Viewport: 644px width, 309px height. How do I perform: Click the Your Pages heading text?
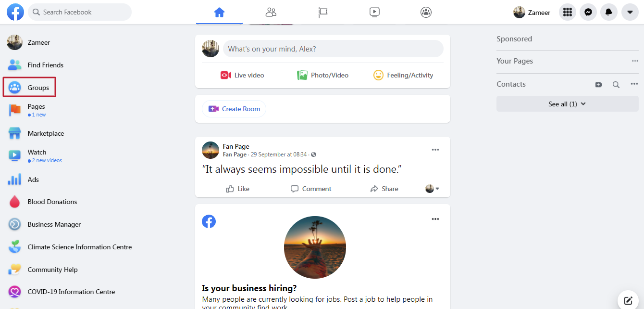click(515, 61)
